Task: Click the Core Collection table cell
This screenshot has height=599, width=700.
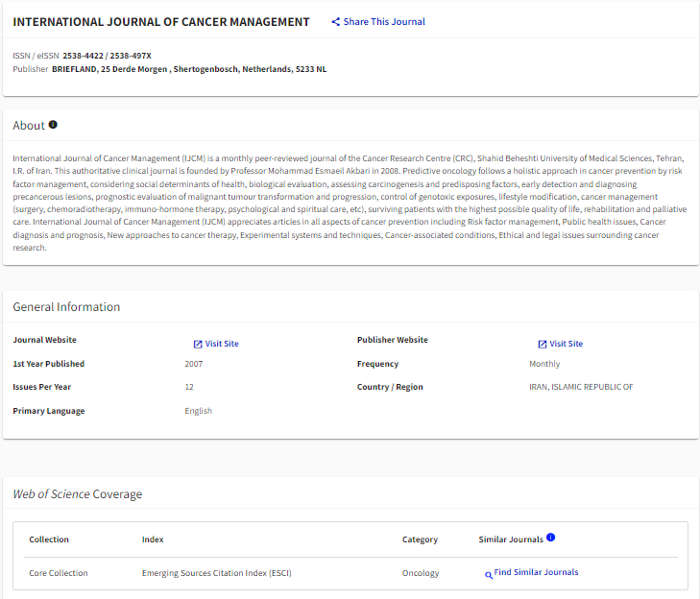Action: click(x=59, y=573)
